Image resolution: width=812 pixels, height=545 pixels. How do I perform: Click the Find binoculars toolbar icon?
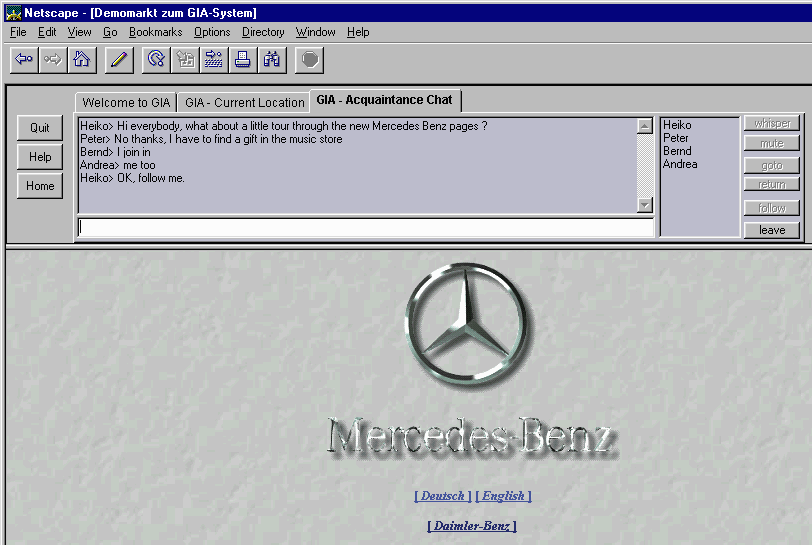[271, 60]
